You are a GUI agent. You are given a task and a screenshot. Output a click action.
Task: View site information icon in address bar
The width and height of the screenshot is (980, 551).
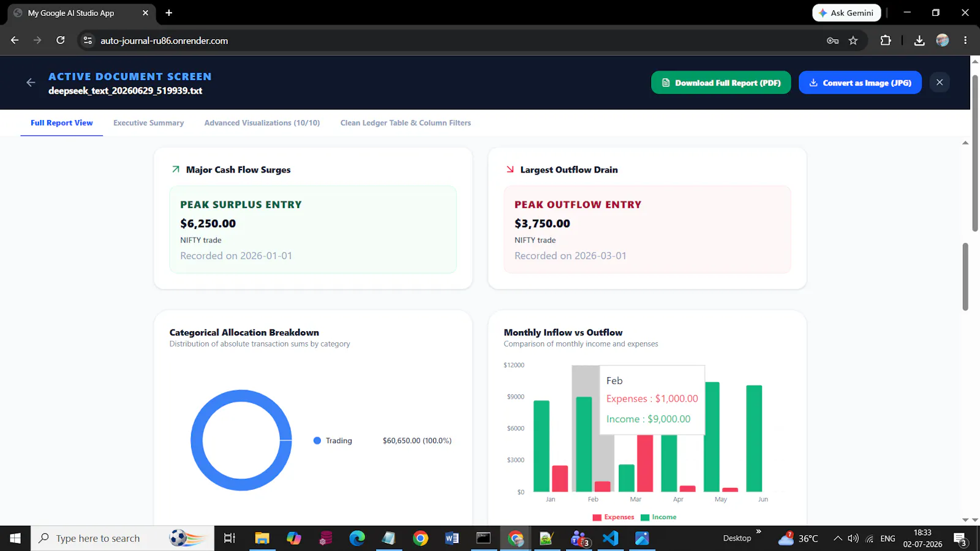coord(88,40)
